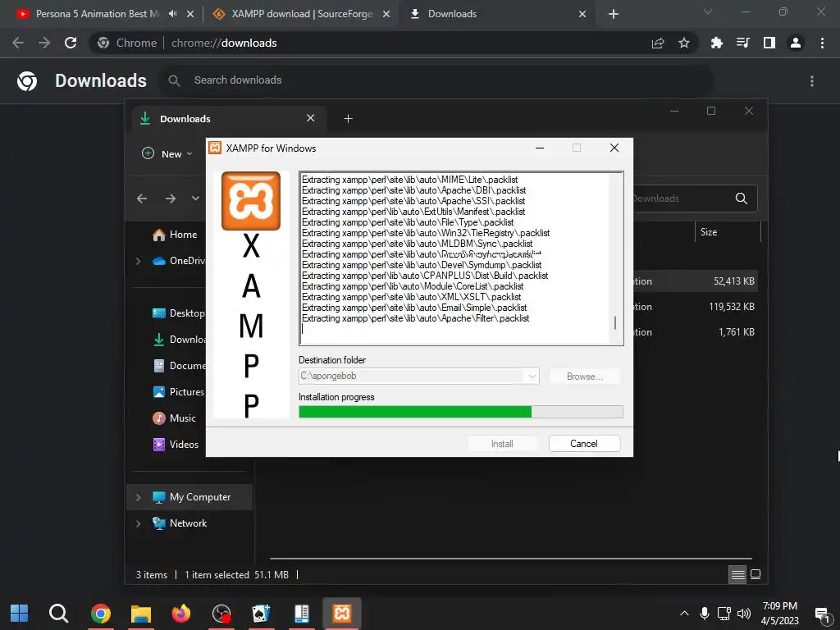Open Firefox from the taskbar
Image resolution: width=840 pixels, height=630 pixels.
(x=181, y=614)
